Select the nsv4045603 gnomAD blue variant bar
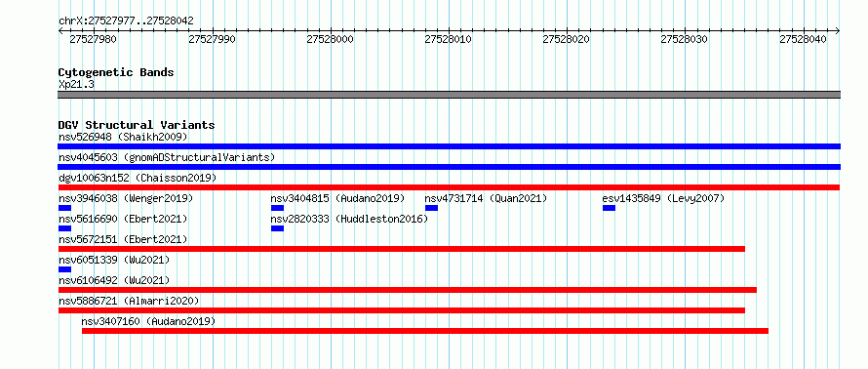Viewport: 868px width, 369px height. (x=449, y=167)
